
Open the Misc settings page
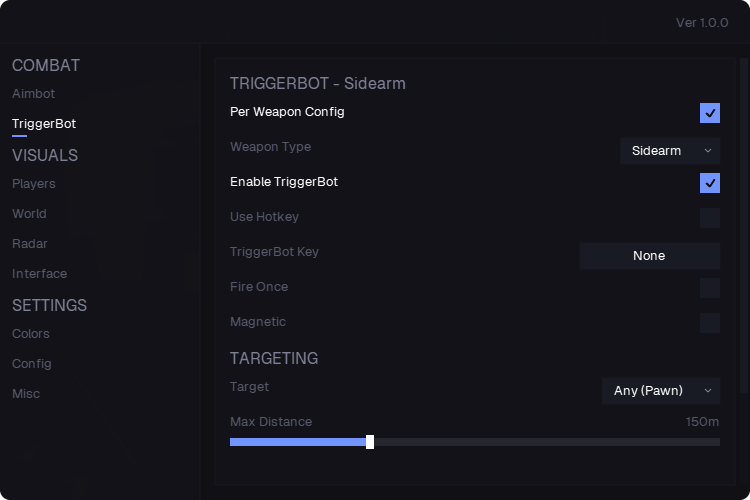[x=26, y=394]
